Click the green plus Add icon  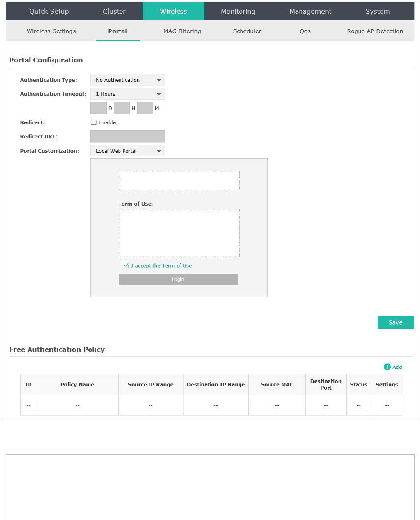[x=387, y=367]
